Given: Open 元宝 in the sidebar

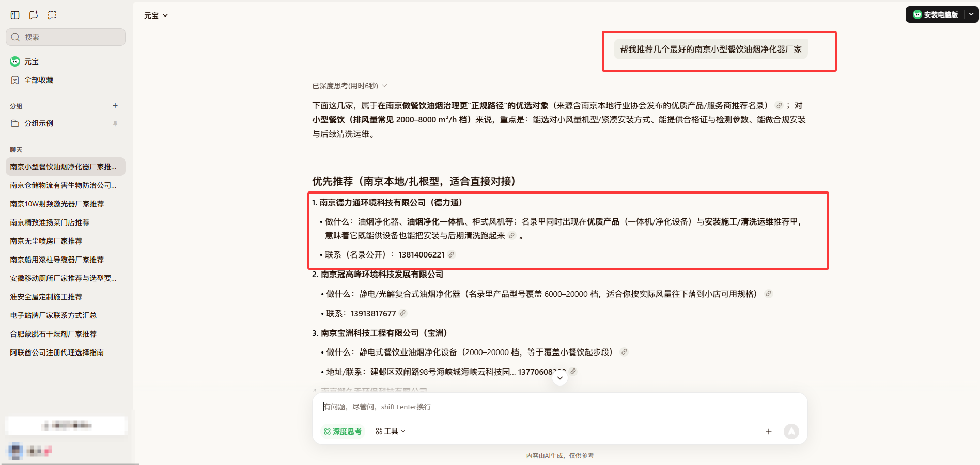Looking at the screenshot, I should pyautogui.click(x=66, y=61).
